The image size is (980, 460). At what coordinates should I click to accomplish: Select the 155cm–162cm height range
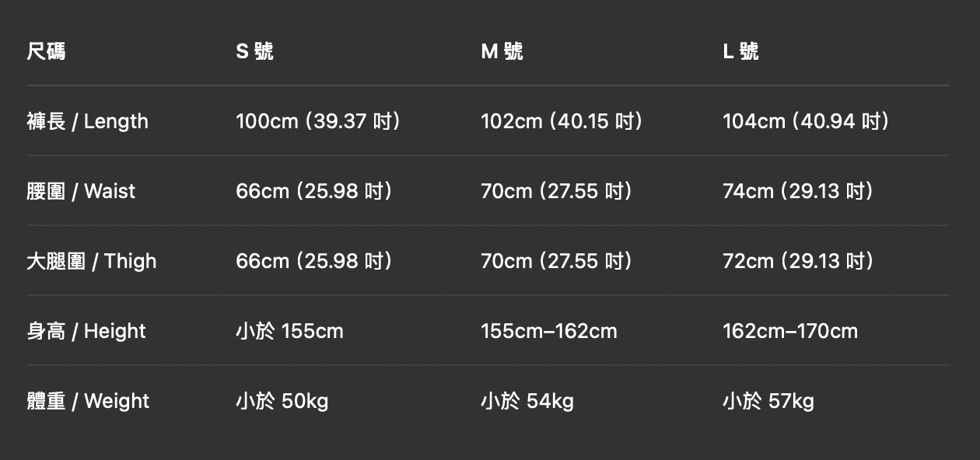(549, 331)
